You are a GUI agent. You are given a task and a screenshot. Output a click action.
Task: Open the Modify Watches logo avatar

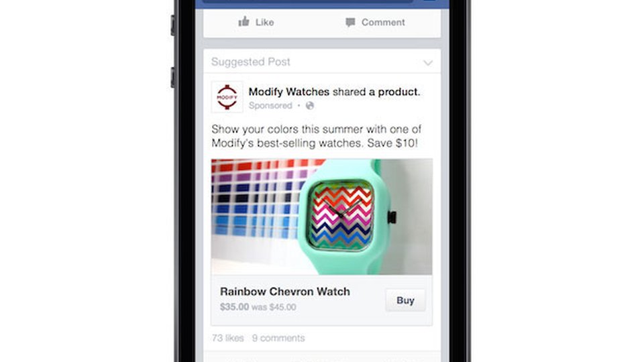(227, 97)
